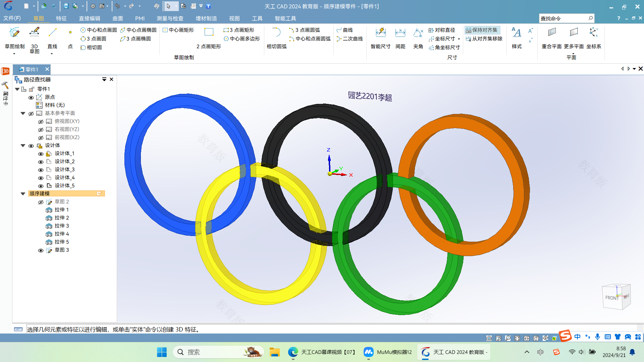The image size is (644, 362).
Task: Open MuMu模拟器12 from the taskbar
Action: [x=388, y=352]
